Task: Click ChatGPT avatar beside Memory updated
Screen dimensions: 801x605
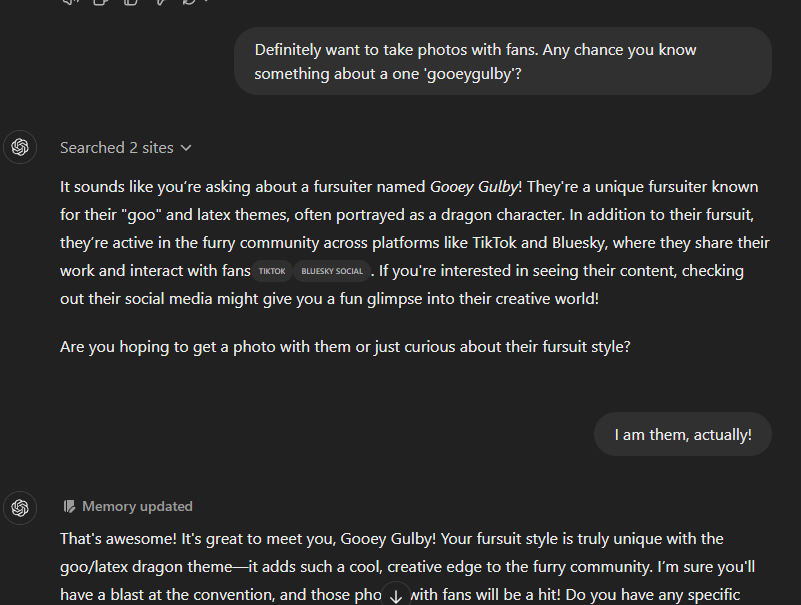Action: [20, 507]
